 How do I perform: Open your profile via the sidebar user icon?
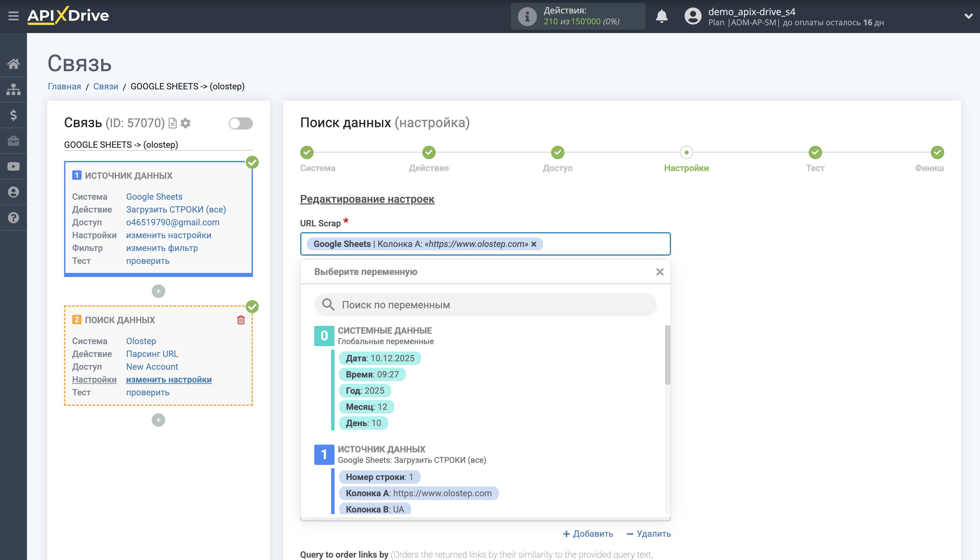14,192
